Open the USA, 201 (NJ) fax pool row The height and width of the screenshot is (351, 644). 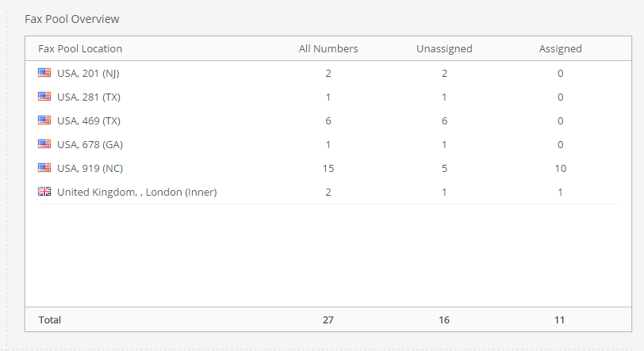(x=328, y=73)
